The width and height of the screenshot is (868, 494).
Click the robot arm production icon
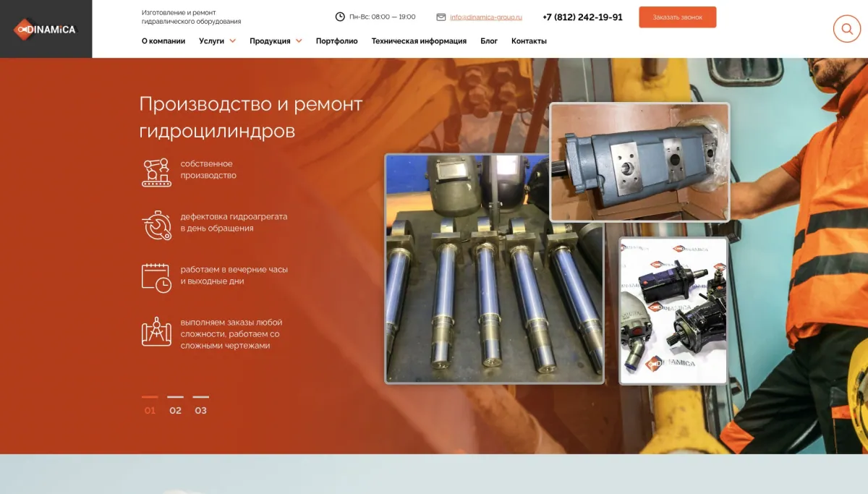point(156,172)
